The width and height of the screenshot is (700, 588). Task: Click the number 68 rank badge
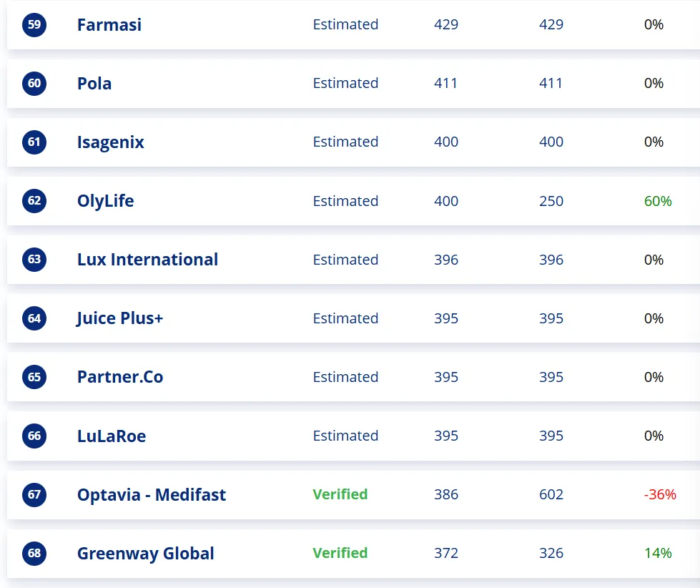(34, 553)
